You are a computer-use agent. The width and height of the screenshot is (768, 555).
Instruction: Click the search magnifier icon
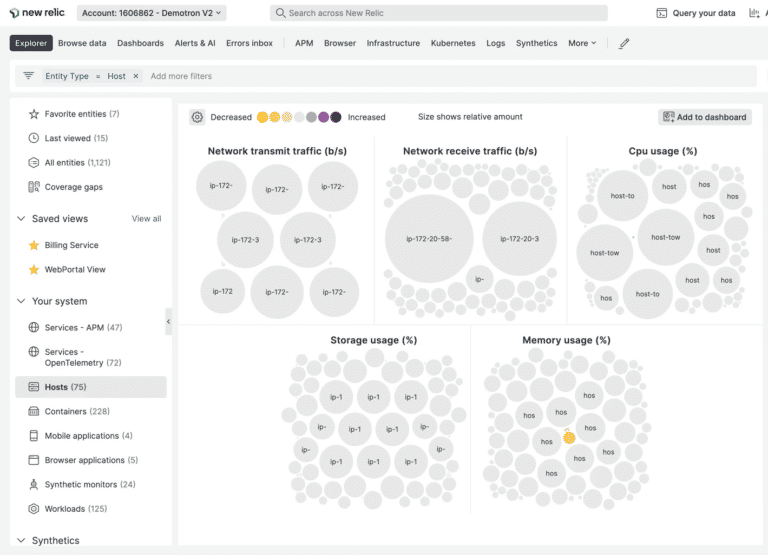point(280,13)
